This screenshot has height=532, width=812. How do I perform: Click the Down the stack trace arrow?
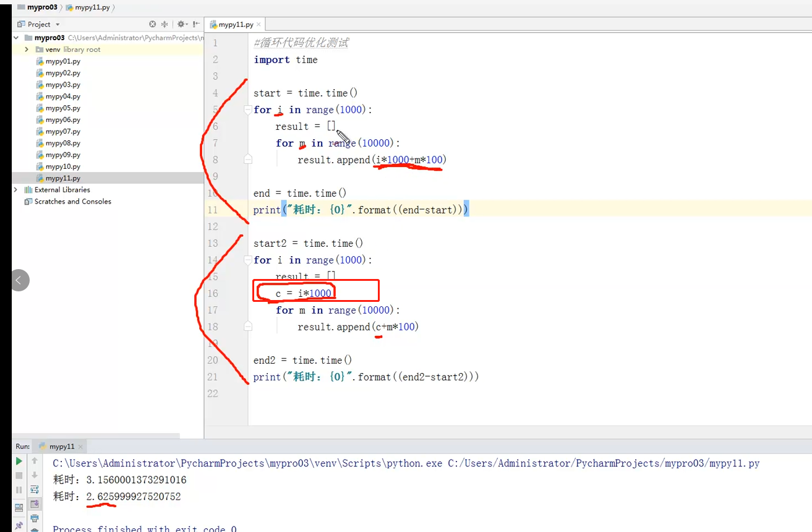35,475
